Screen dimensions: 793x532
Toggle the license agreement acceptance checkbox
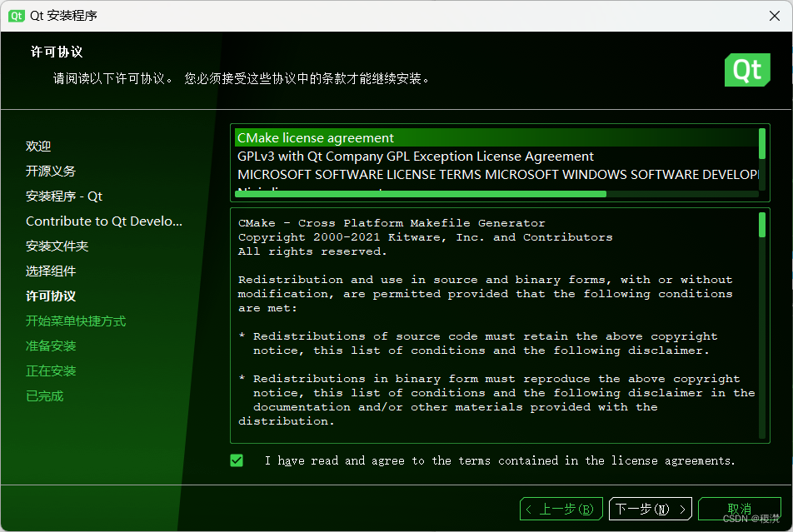click(237, 460)
